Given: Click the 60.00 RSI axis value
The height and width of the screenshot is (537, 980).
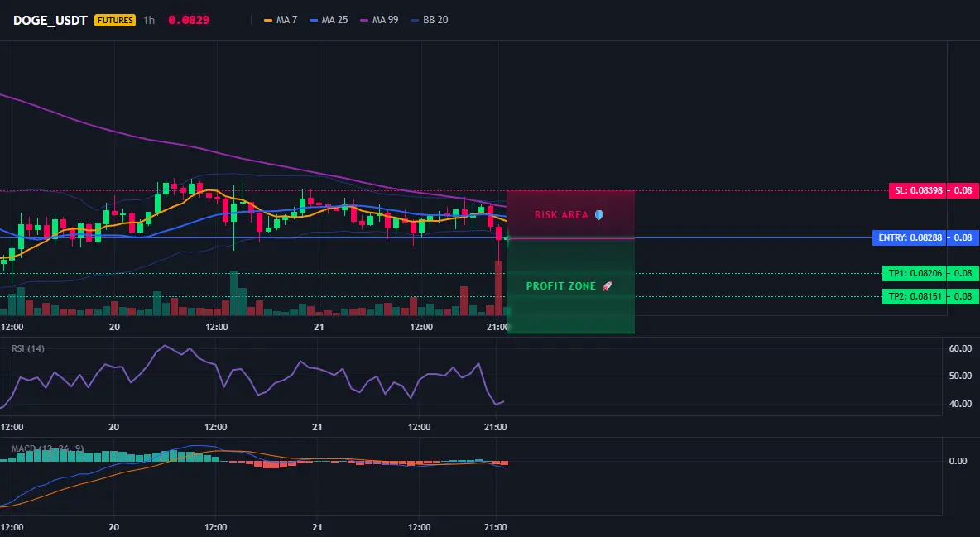Looking at the screenshot, I should (961, 348).
